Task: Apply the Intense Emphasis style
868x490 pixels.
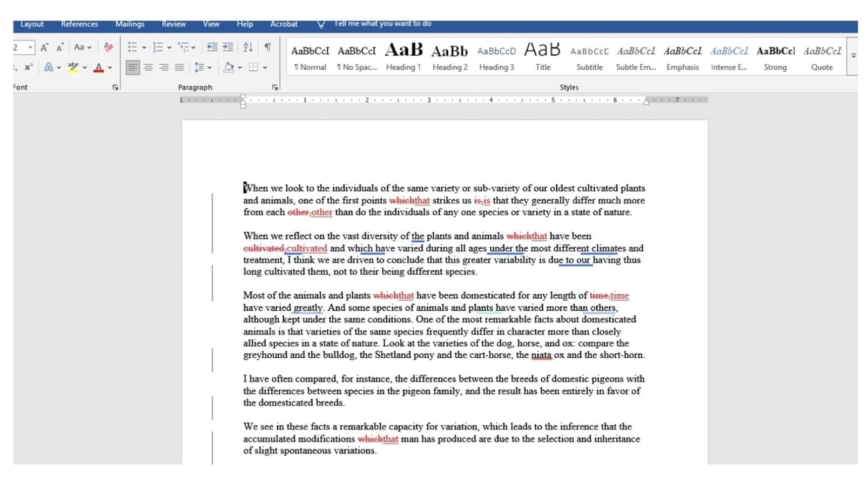Action: click(x=729, y=57)
